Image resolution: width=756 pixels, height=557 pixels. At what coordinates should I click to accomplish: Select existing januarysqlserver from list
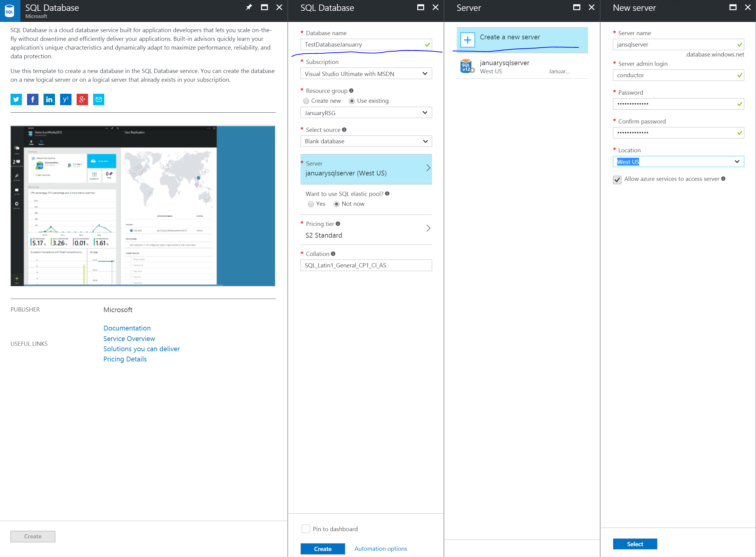[522, 66]
